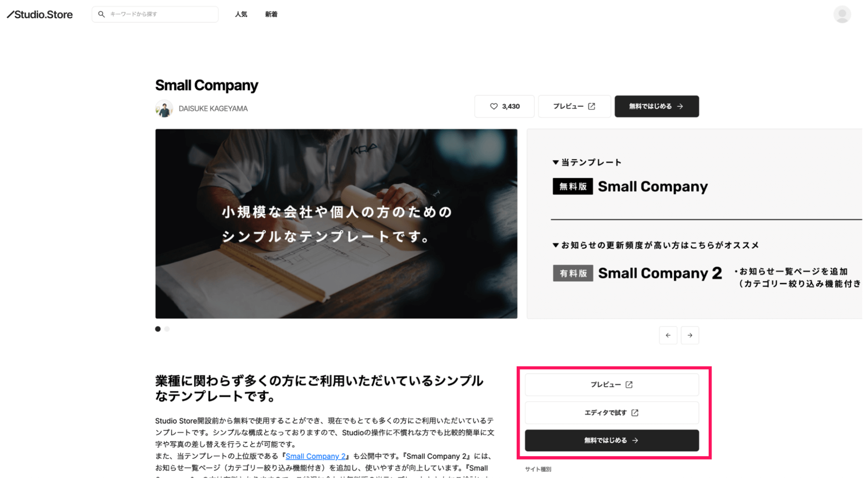Like the template with heart icon

(504, 106)
